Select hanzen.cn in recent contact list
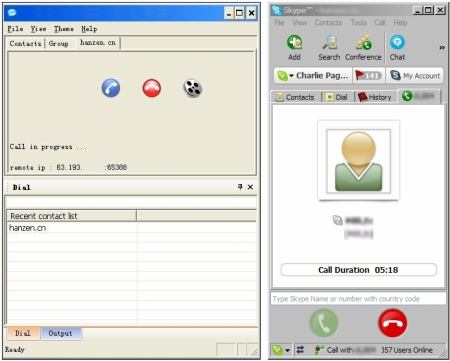 point(28,228)
